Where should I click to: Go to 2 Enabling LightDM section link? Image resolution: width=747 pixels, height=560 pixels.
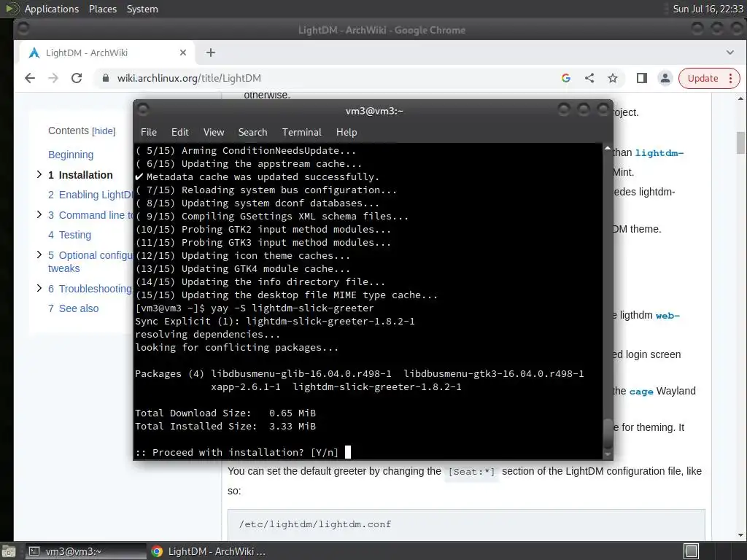click(x=90, y=195)
